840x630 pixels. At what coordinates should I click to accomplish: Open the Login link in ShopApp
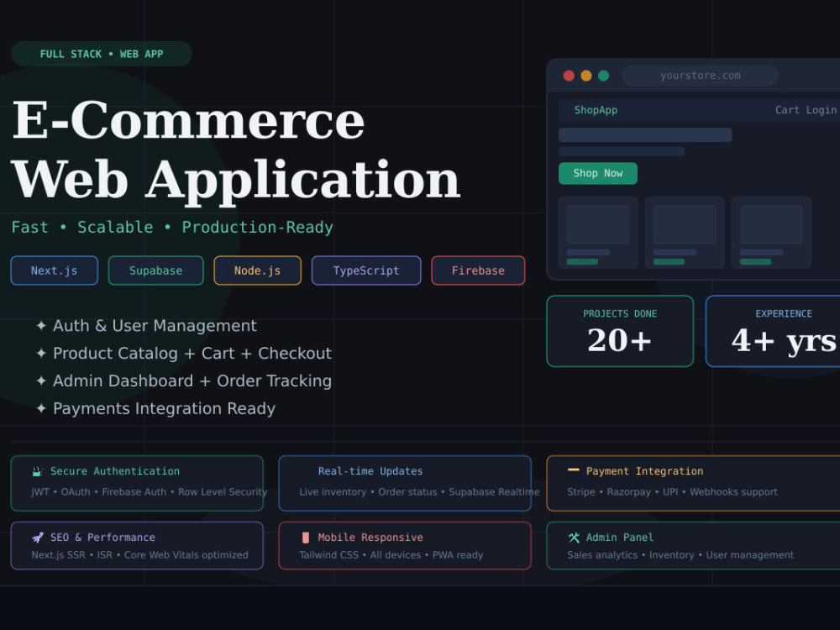point(821,110)
